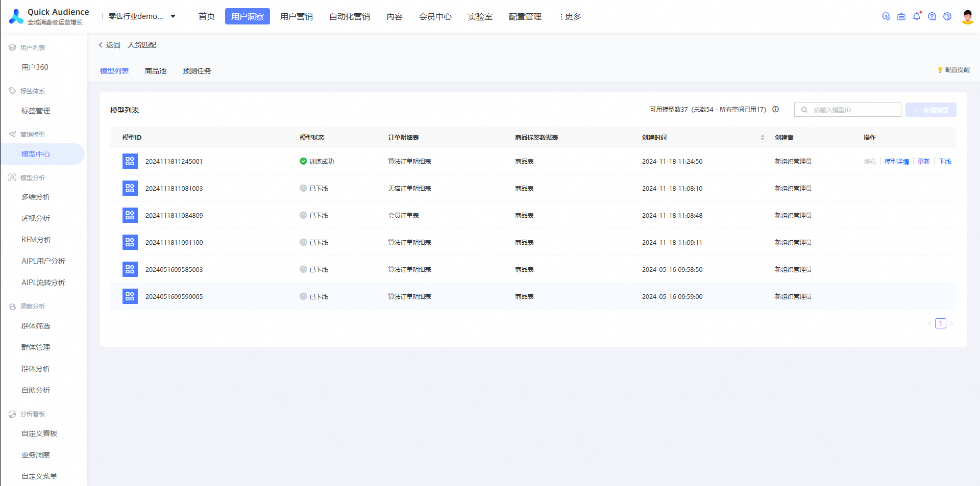Click model icon for 2024111811091100
The image size is (980, 486).
click(130, 242)
